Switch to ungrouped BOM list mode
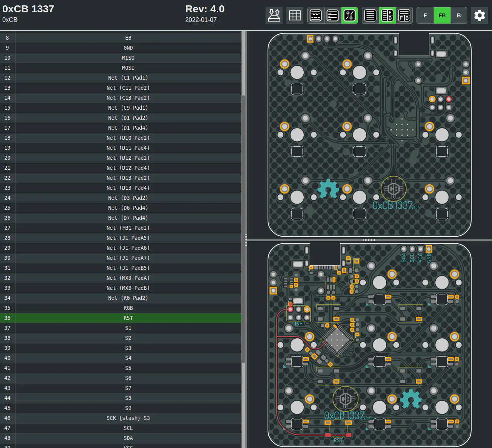 coord(333,15)
